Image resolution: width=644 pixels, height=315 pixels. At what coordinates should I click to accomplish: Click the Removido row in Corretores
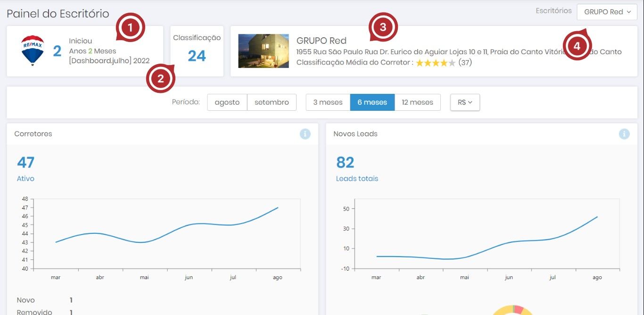(x=44, y=312)
